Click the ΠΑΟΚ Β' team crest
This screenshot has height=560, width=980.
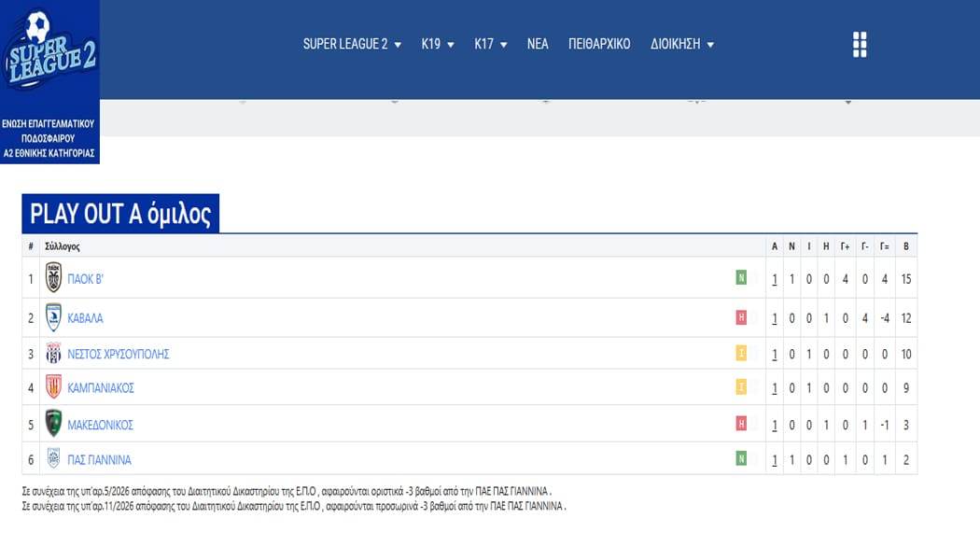tap(54, 278)
